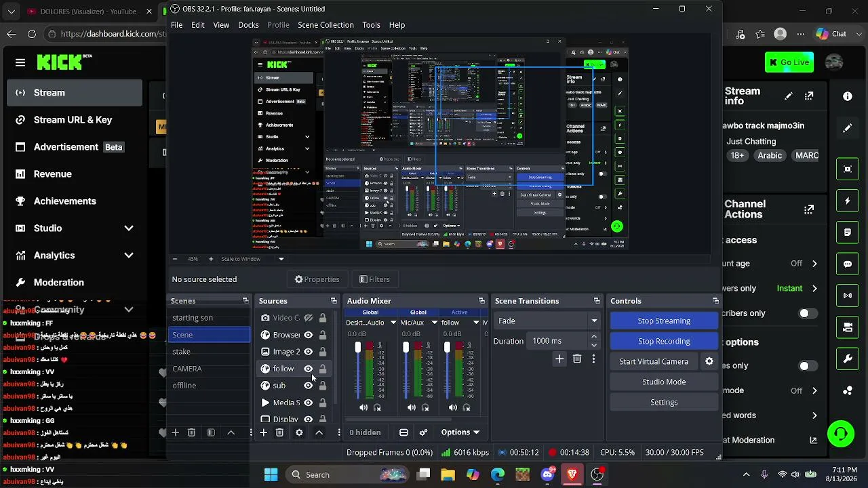Mute the Desktop Audio speaker icon
The height and width of the screenshot is (488, 868).
[x=363, y=407]
